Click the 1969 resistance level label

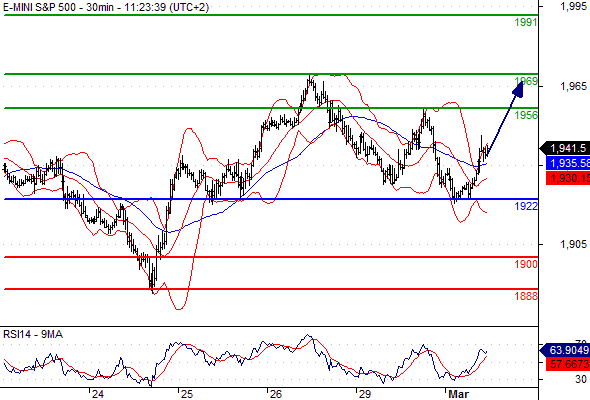click(x=526, y=81)
